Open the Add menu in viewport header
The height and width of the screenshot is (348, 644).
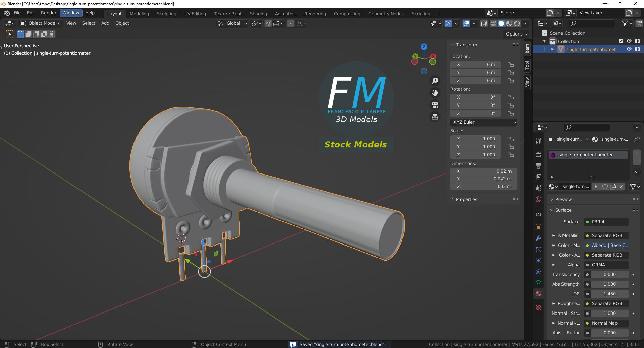[x=105, y=23]
